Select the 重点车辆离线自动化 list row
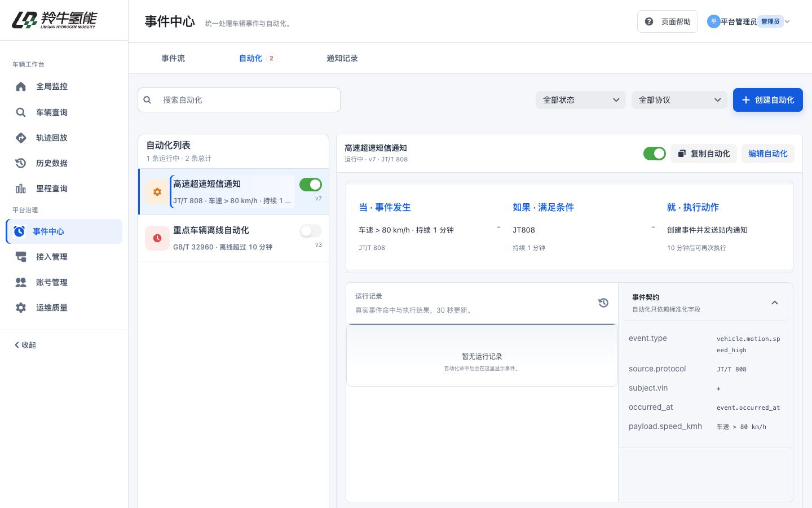Viewport: 812px width, 508px height. (x=233, y=238)
